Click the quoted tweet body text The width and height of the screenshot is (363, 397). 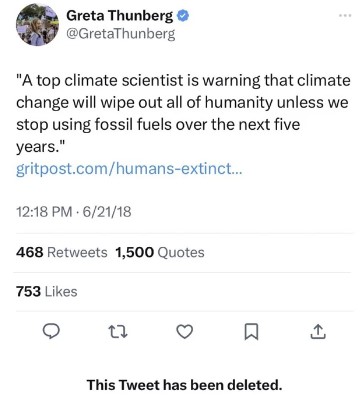point(183,113)
